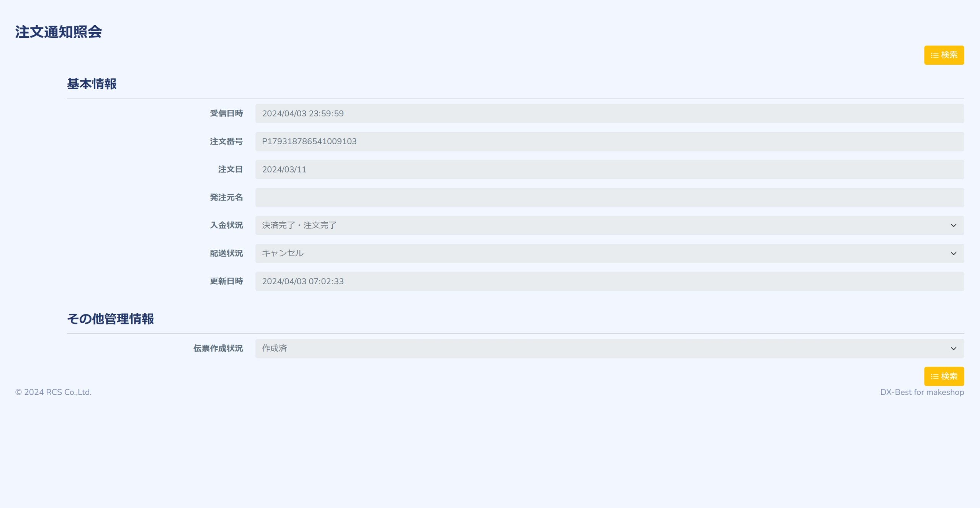Expand the 伝票作成状況 chevron arrow
The width and height of the screenshot is (980, 508).
[x=953, y=348]
